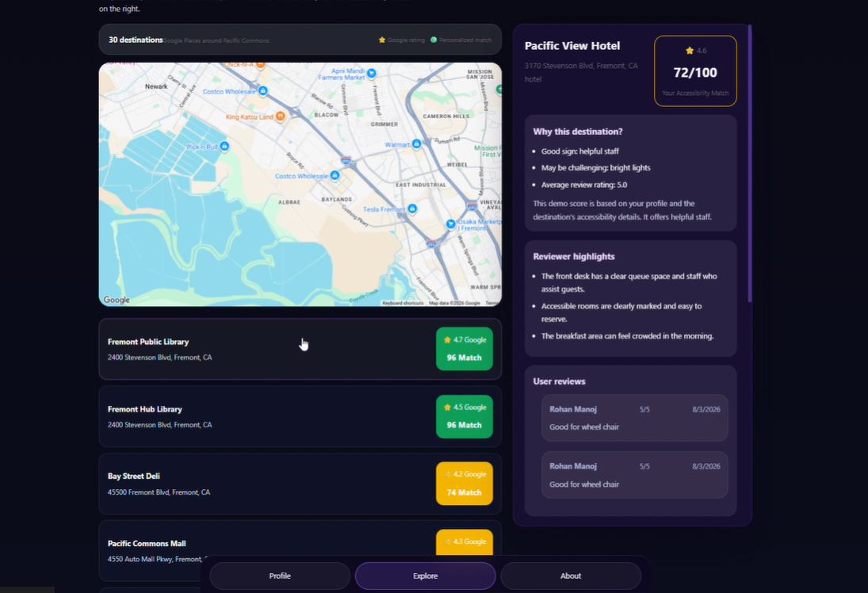Open Bay Street Deli destination card
The image size is (868, 593).
[300, 484]
